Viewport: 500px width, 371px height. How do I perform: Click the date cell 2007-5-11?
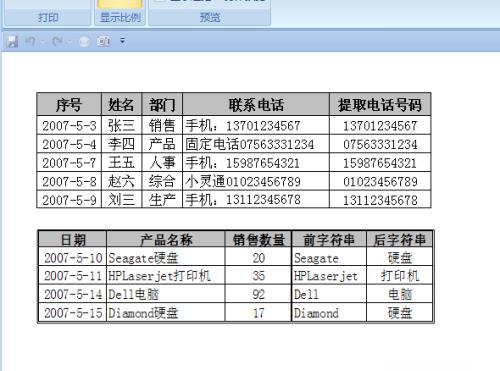(73, 275)
